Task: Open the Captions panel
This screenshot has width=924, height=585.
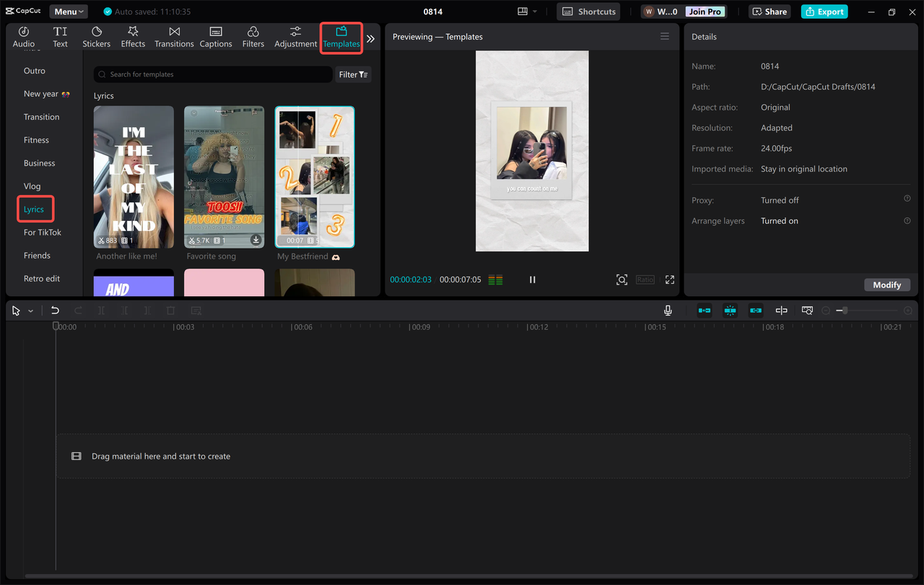Action: (x=216, y=37)
